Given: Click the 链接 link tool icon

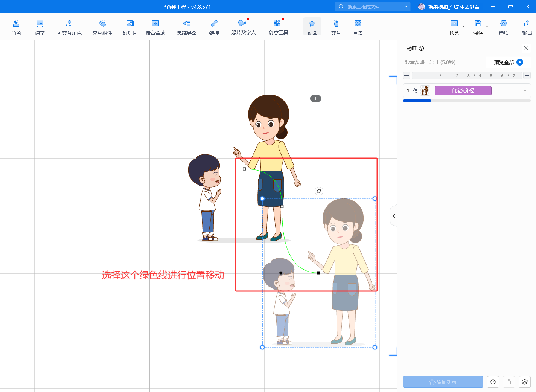Looking at the screenshot, I should [214, 24].
